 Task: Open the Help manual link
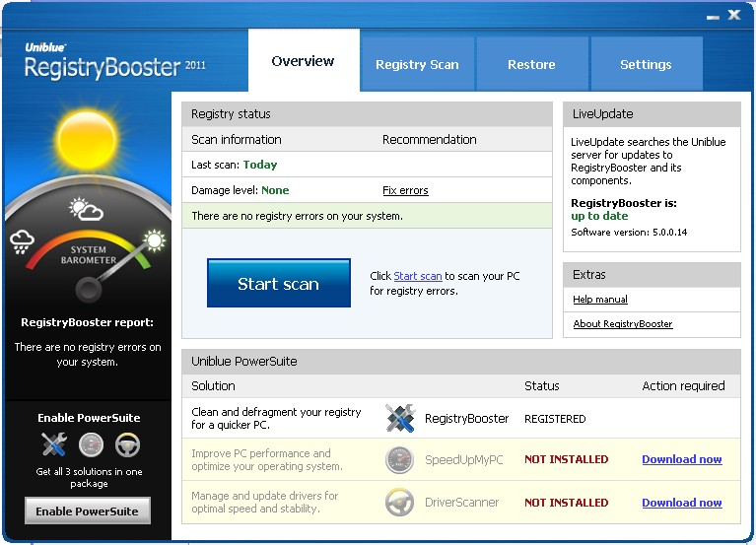[600, 300]
